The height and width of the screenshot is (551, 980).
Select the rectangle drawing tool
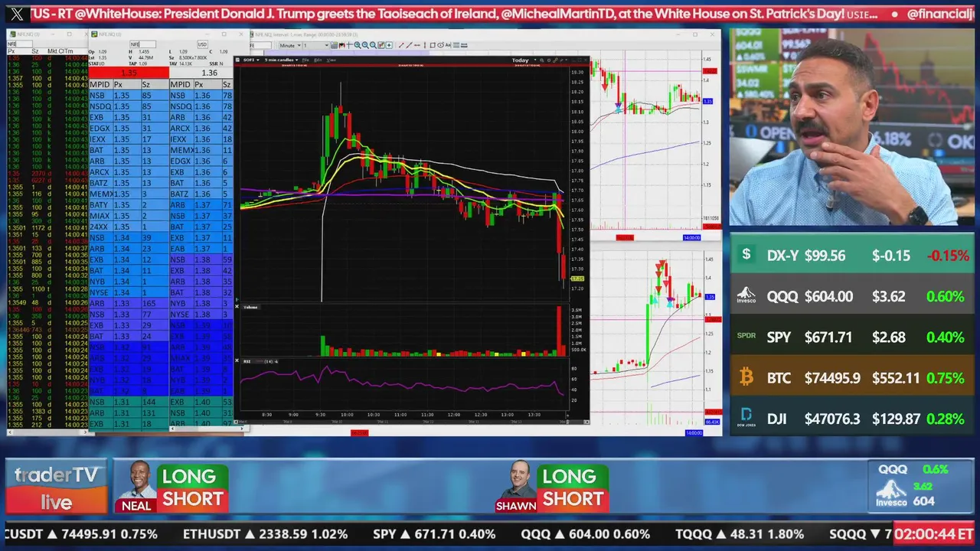click(x=433, y=45)
